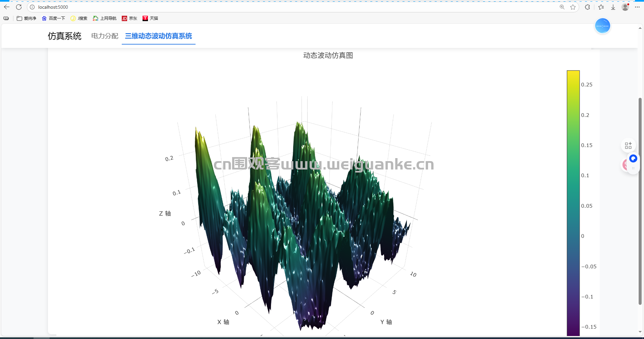Bookmark this page with the star icon

tap(573, 7)
